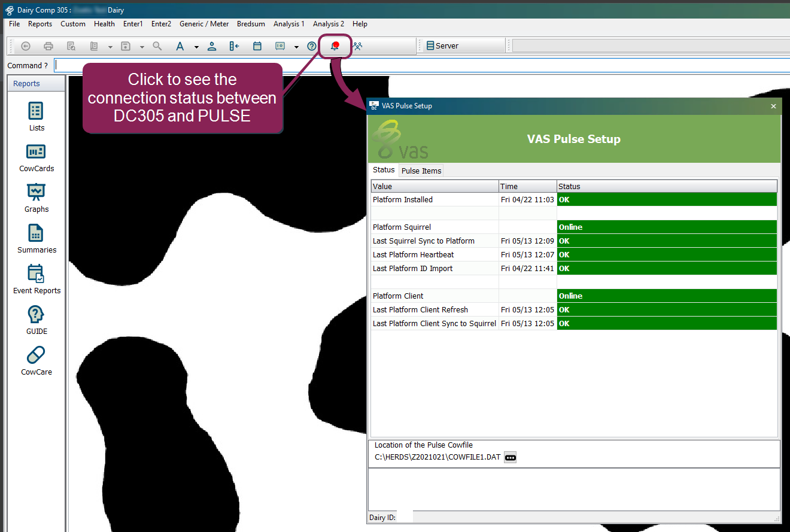Click the Online status of Platform Squirrel

tap(667, 227)
